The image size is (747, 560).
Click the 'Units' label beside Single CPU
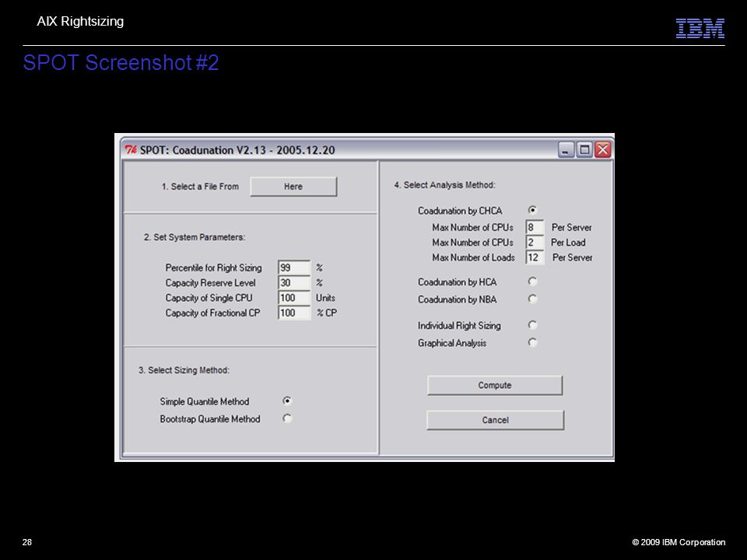pyautogui.click(x=325, y=298)
